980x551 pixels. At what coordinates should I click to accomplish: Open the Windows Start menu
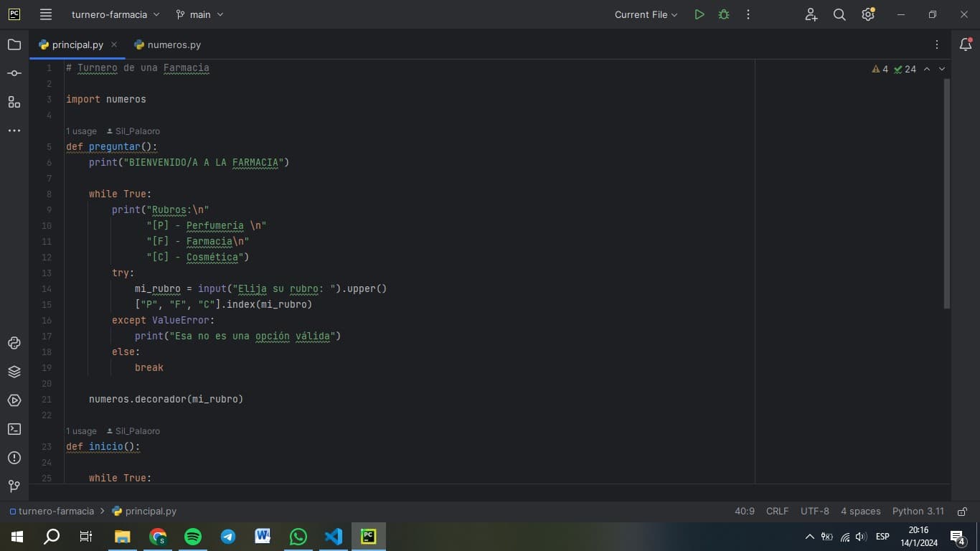(17, 537)
